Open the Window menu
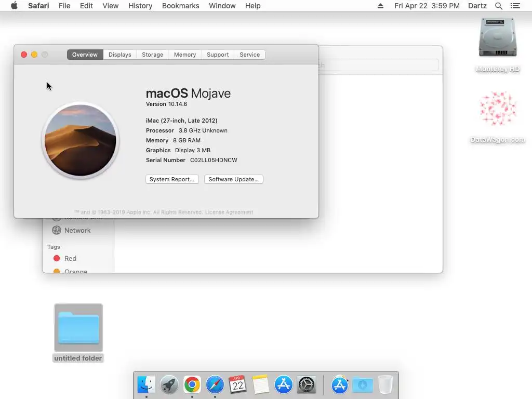Screen dimensions: 532x399 tap(222, 6)
